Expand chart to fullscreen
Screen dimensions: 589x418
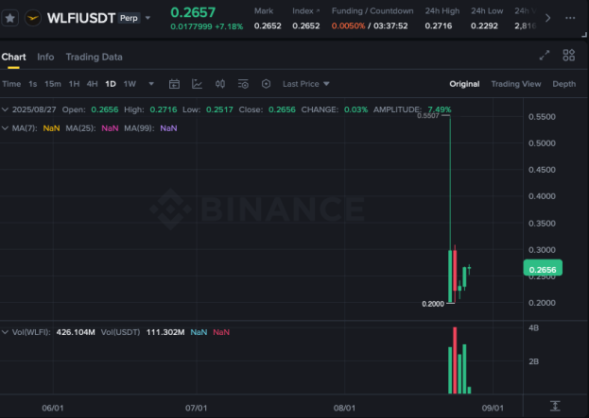click(x=544, y=56)
